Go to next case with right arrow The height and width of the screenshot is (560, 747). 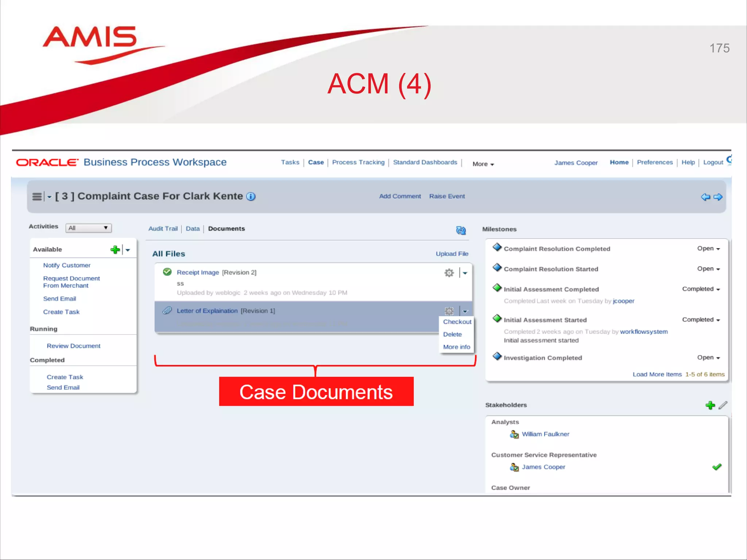pyautogui.click(x=718, y=197)
